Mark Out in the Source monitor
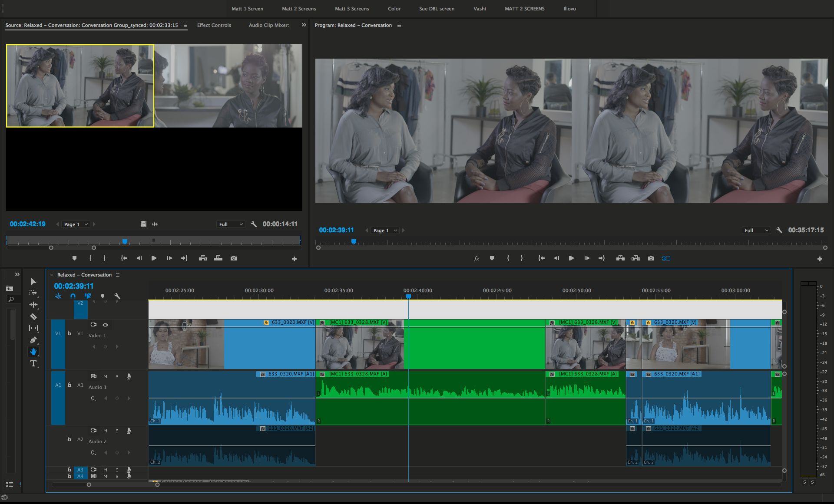 click(104, 258)
